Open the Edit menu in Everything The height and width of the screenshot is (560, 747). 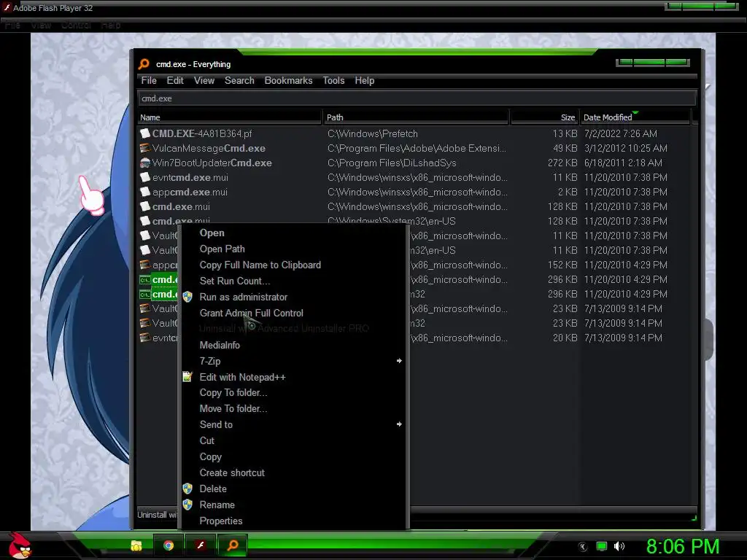coord(175,80)
